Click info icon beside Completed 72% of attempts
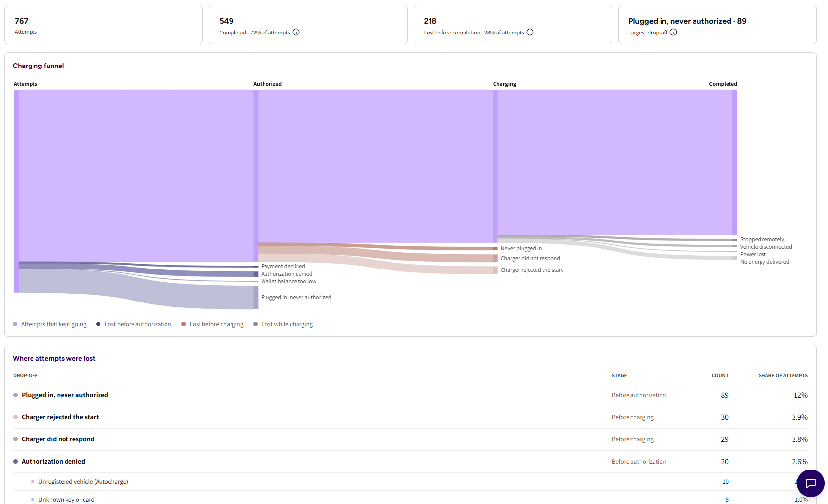Screen dimensions: 828x504 296,32
